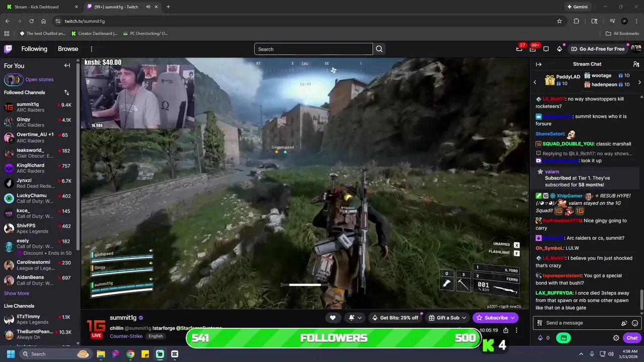Click the English language tag
This screenshot has width=644, height=362.
point(155,336)
